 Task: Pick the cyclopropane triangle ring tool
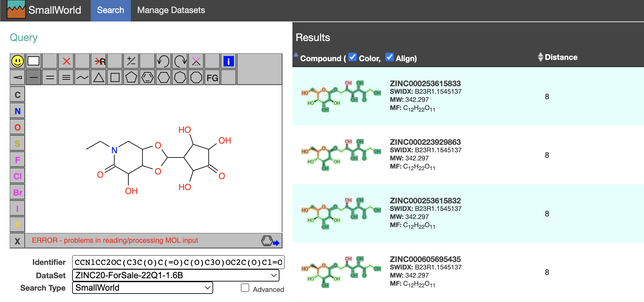click(99, 78)
